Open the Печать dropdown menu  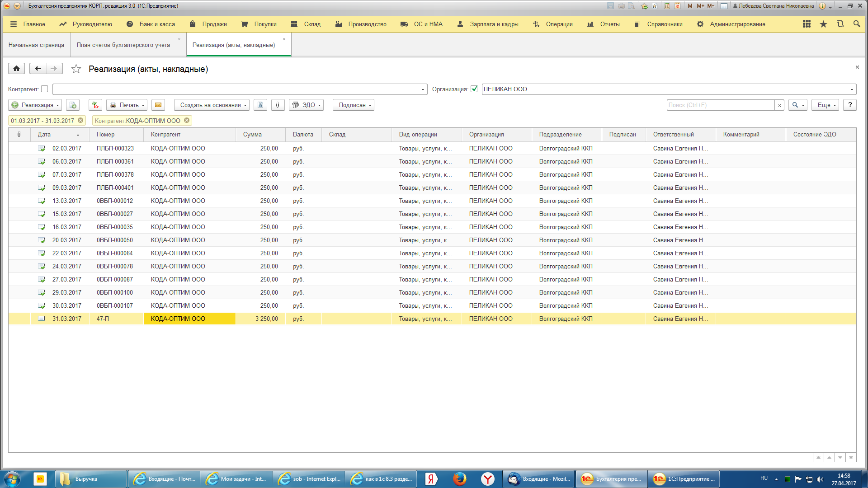(127, 105)
